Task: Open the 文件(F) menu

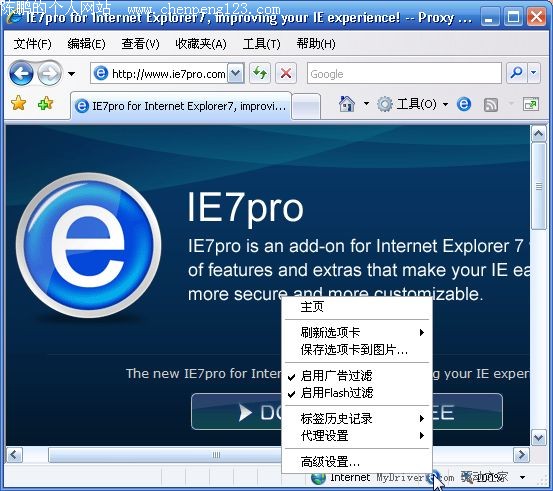Action: tap(32, 44)
